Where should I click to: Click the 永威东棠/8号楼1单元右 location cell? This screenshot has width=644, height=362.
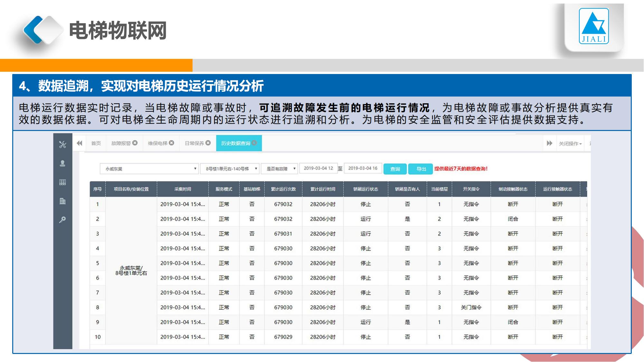131,271
